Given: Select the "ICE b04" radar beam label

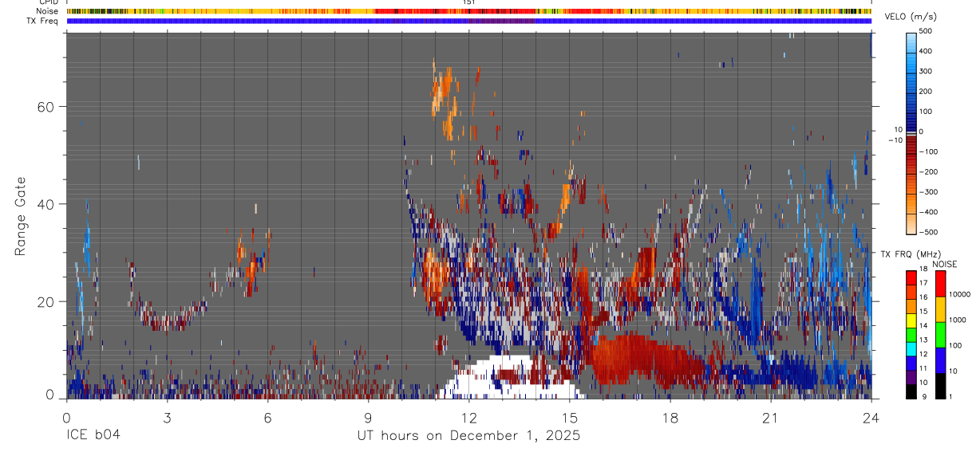Looking at the screenshot, I should pos(93,436).
